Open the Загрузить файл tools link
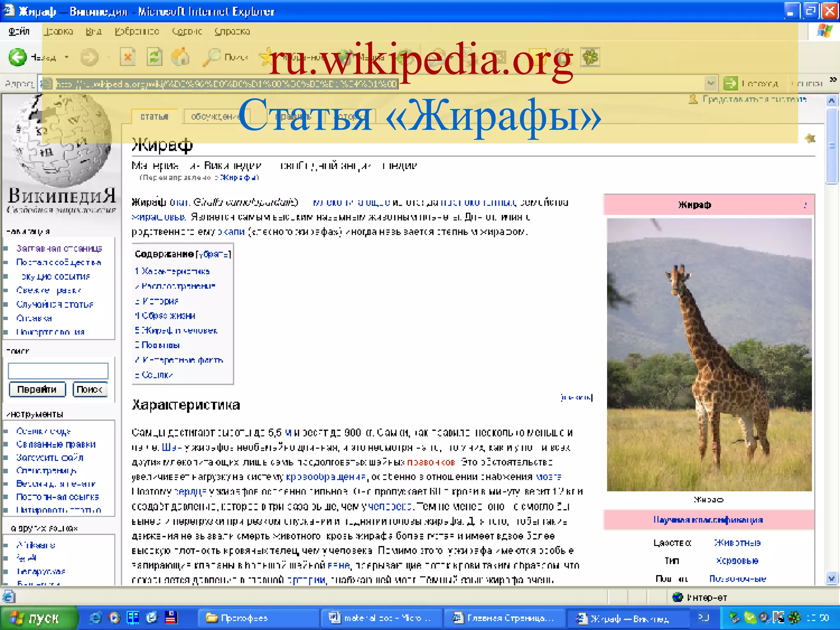 click(50, 457)
